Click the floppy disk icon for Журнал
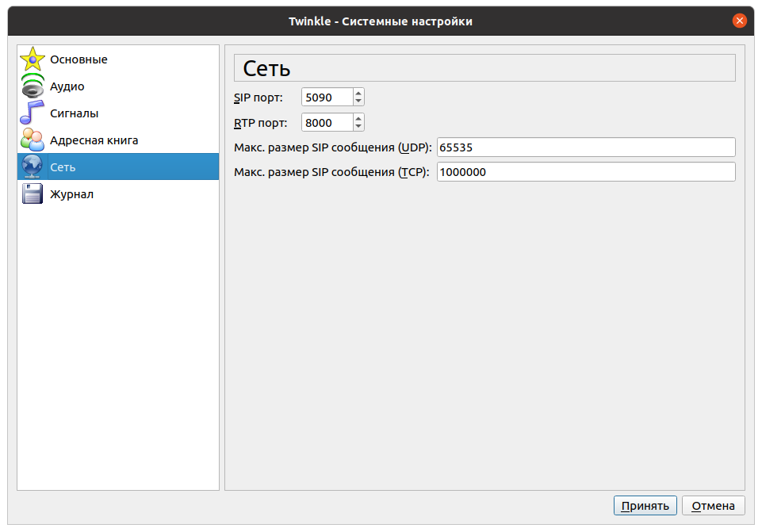 [x=33, y=194]
